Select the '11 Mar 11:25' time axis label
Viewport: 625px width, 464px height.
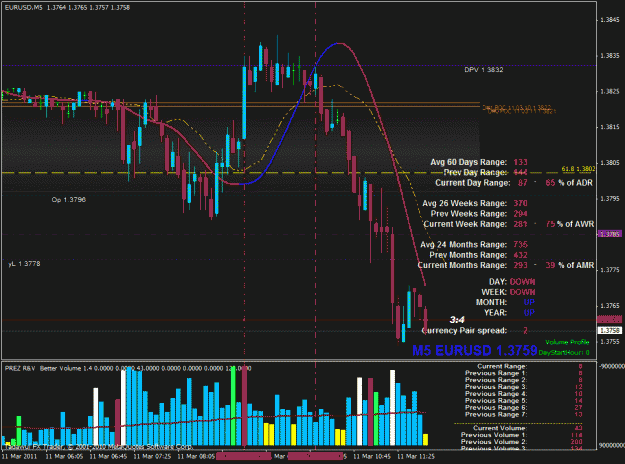[x=416, y=456]
